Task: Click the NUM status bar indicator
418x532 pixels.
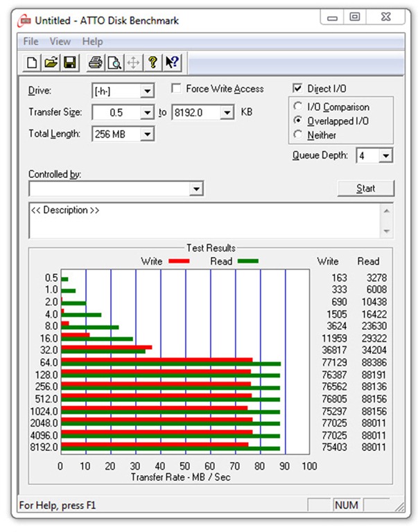Action: pyautogui.click(x=347, y=505)
